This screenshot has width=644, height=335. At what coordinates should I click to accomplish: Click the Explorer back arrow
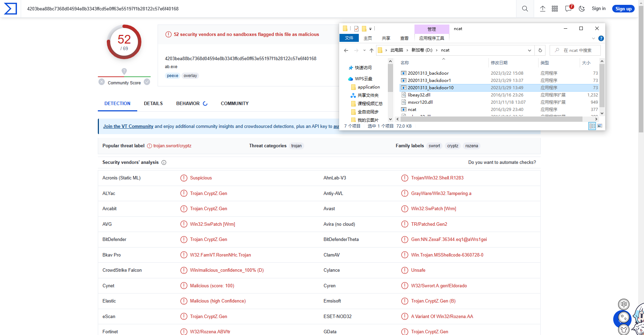(346, 50)
